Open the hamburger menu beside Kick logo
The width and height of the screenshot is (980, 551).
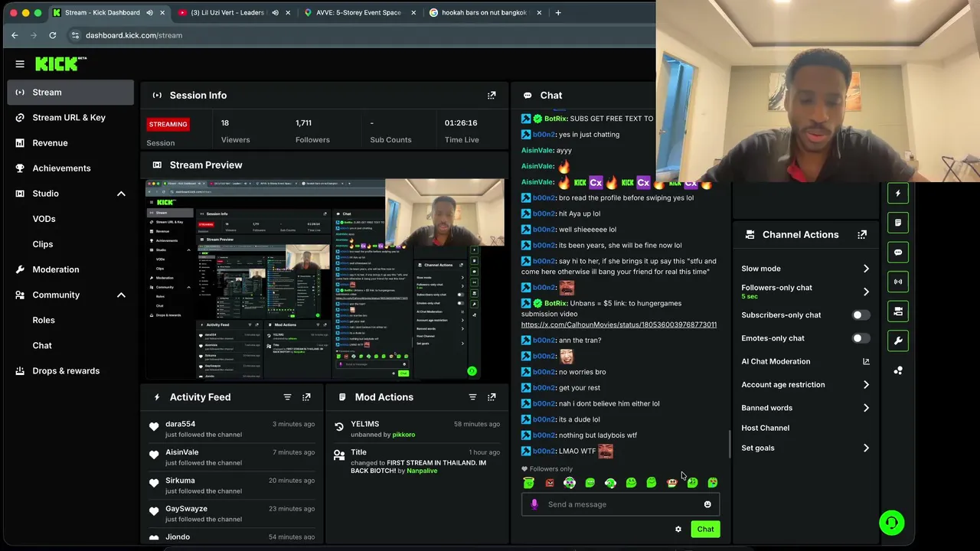point(20,64)
